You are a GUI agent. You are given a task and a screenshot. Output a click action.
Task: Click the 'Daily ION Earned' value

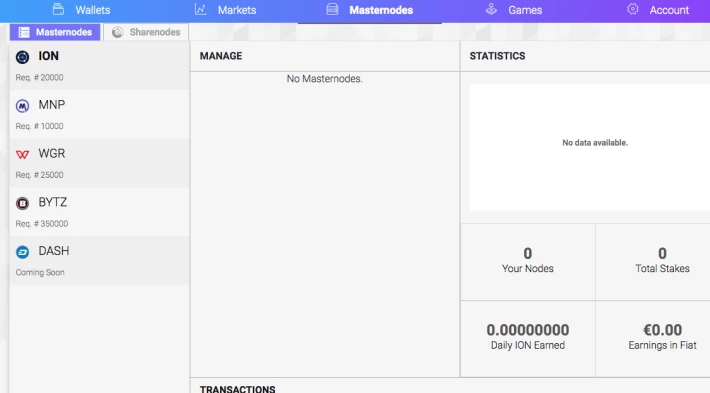(528, 330)
